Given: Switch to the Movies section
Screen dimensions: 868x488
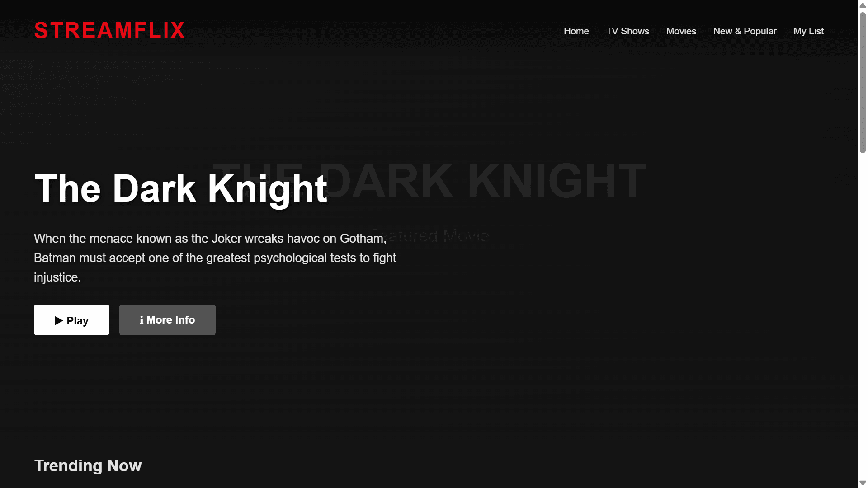Looking at the screenshot, I should (681, 31).
